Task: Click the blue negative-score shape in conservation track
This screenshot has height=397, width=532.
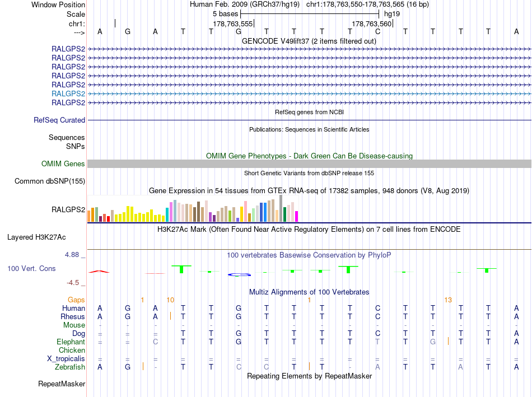Action: click(239, 274)
